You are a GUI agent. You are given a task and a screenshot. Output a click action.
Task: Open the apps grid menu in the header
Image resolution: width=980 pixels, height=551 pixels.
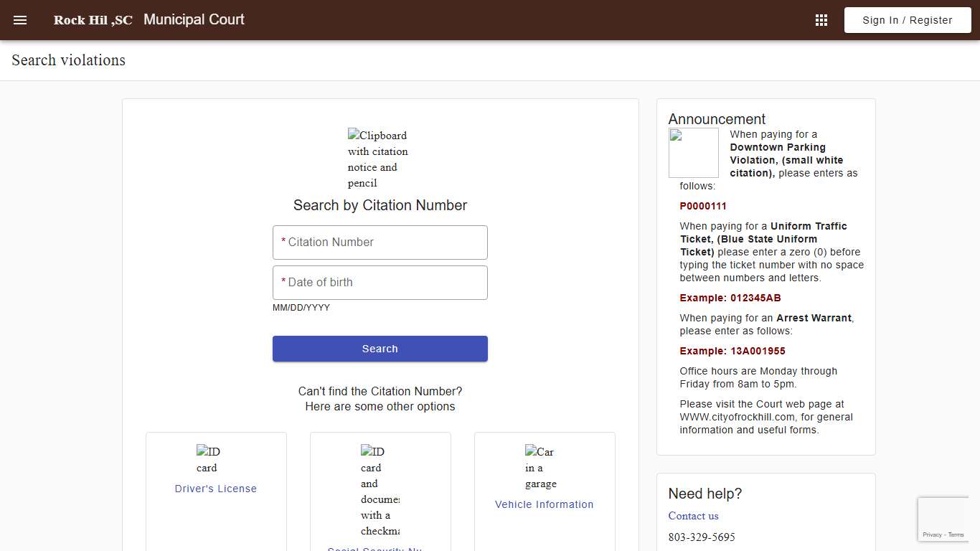pos(821,19)
